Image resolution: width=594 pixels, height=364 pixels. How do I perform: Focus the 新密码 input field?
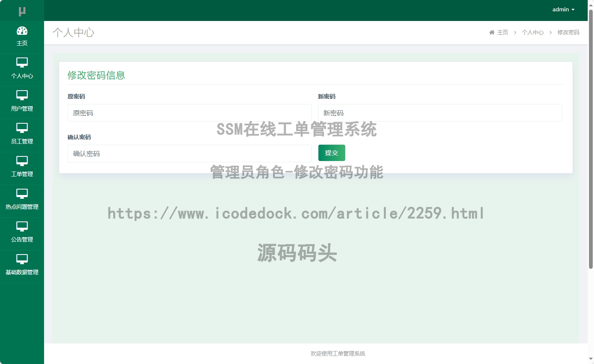pyautogui.click(x=440, y=113)
